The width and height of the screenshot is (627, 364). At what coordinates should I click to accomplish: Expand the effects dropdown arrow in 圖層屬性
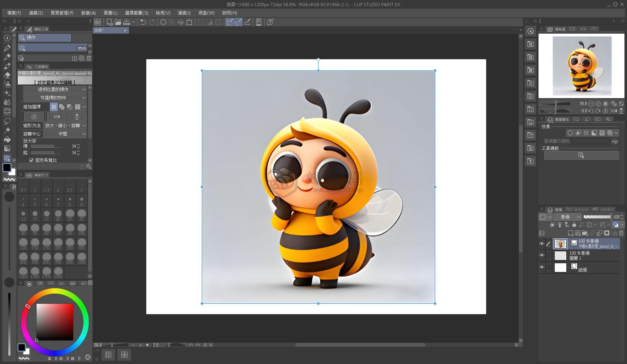click(x=617, y=133)
